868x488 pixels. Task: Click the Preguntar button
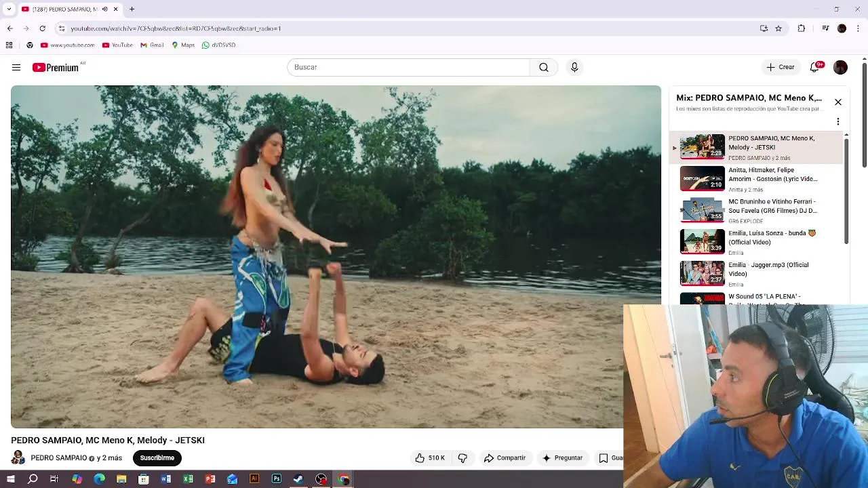click(562, 458)
